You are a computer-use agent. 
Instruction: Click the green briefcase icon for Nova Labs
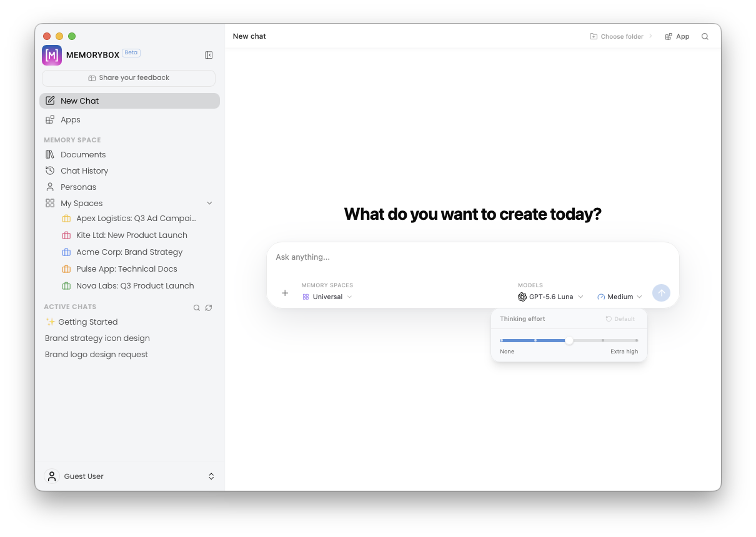point(66,286)
